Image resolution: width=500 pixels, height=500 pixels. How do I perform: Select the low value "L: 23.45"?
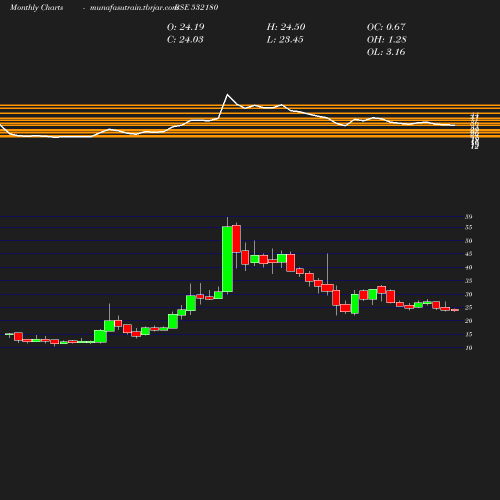tap(285, 40)
